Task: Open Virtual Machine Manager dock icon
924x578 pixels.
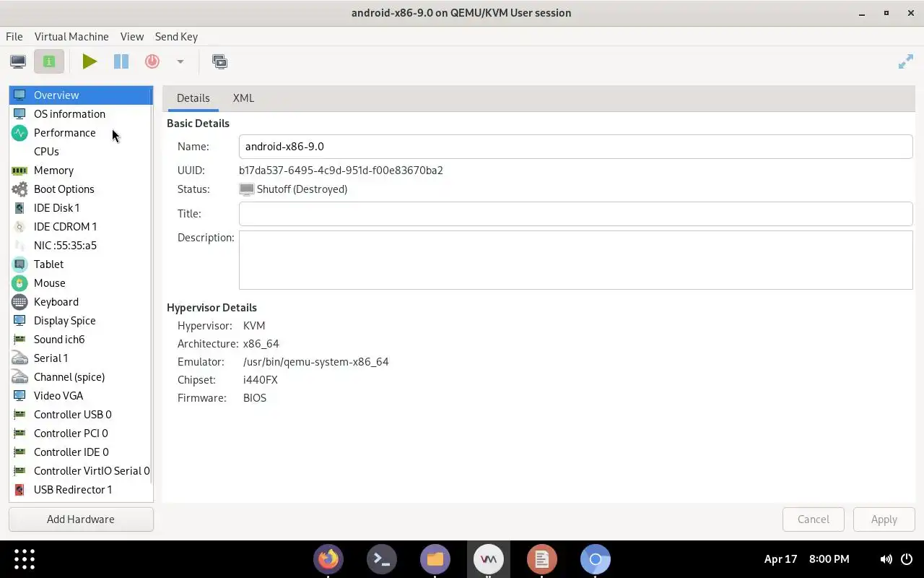Action: coord(489,558)
